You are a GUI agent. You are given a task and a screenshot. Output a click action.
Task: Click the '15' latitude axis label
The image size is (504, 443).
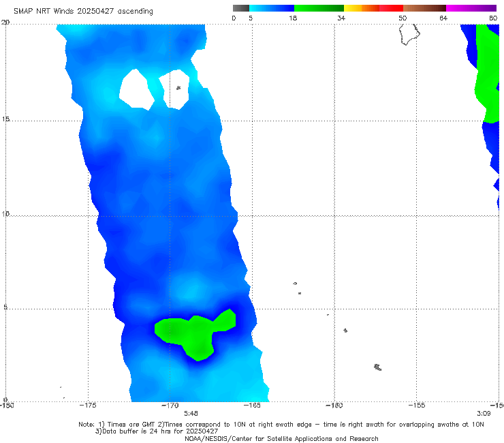pyautogui.click(x=5, y=119)
